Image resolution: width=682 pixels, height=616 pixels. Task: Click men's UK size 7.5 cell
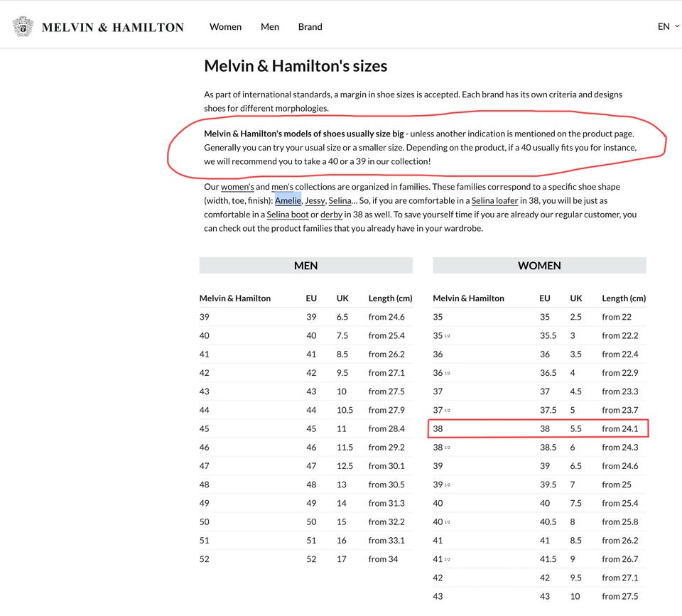pos(342,335)
